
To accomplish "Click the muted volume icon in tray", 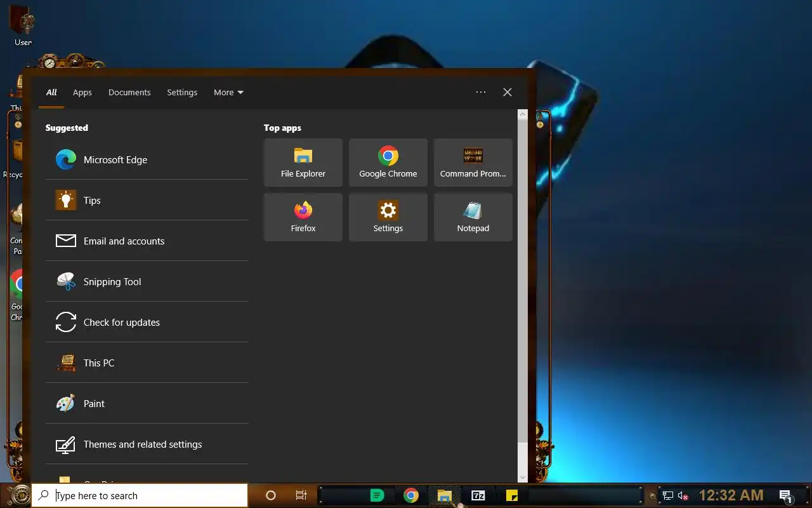I will (683, 495).
